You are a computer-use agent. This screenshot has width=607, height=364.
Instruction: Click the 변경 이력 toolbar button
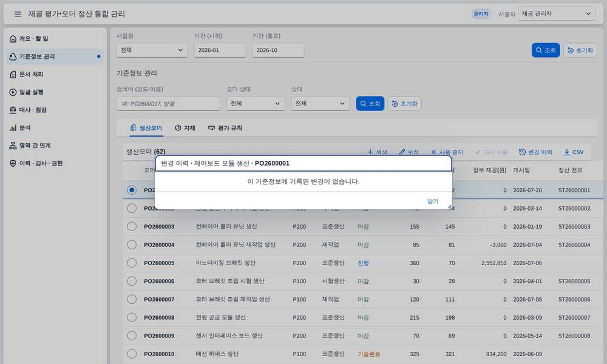(535, 152)
